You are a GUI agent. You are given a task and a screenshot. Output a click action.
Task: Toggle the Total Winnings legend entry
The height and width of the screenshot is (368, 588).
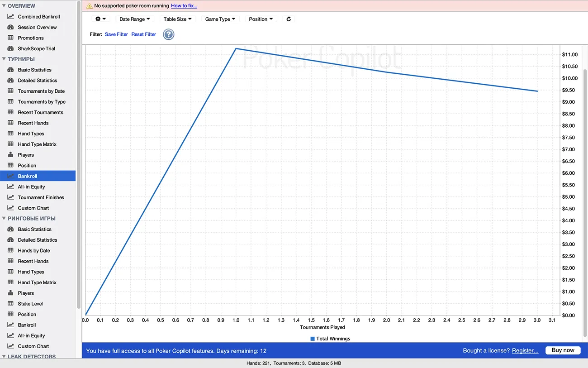coord(330,338)
